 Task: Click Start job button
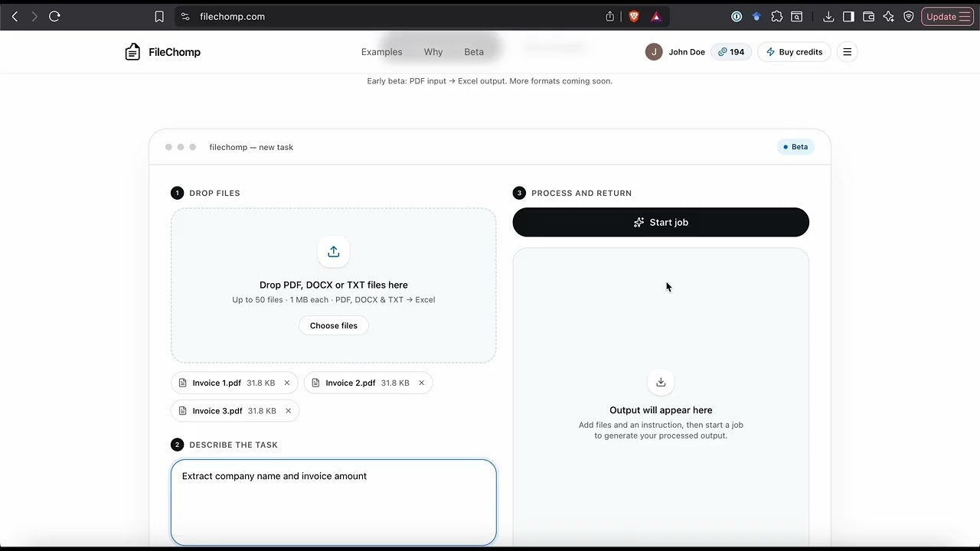661,222
